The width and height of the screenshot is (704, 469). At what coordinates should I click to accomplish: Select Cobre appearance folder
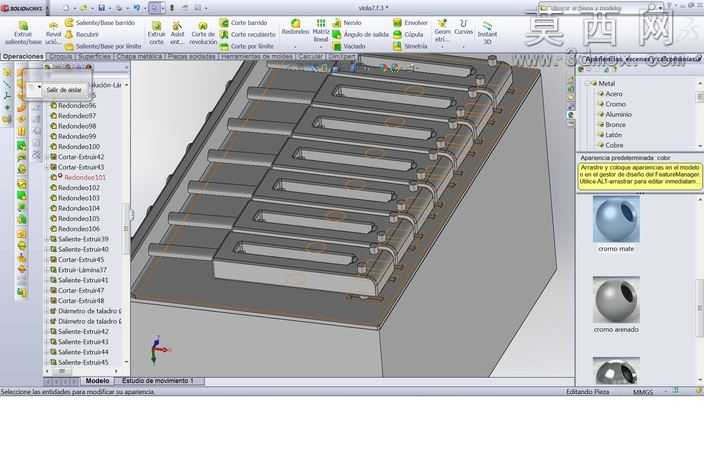pos(610,145)
